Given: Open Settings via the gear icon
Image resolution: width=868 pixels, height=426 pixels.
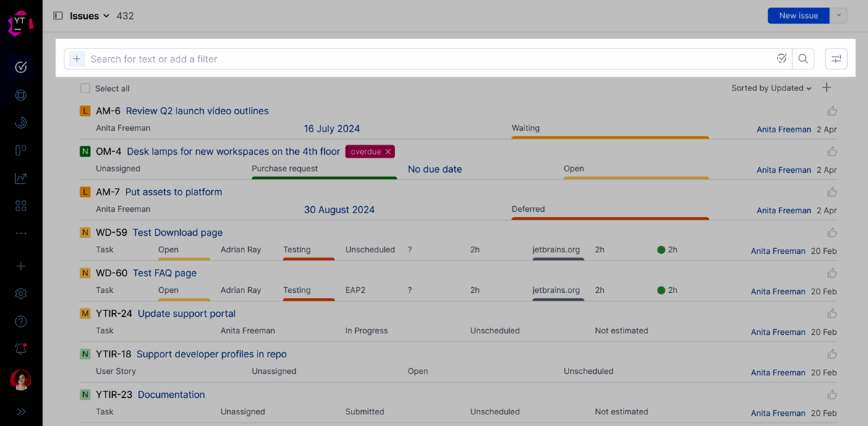Looking at the screenshot, I should tap(20, 294).
